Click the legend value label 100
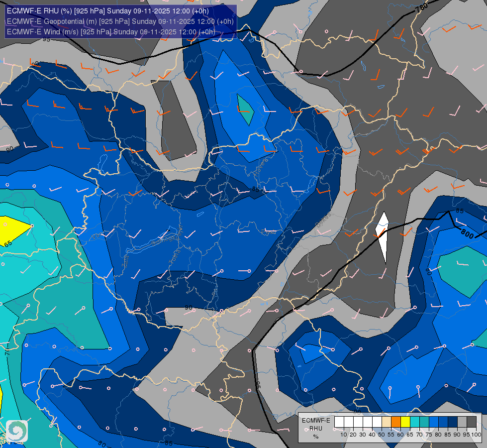 point(477,435)
